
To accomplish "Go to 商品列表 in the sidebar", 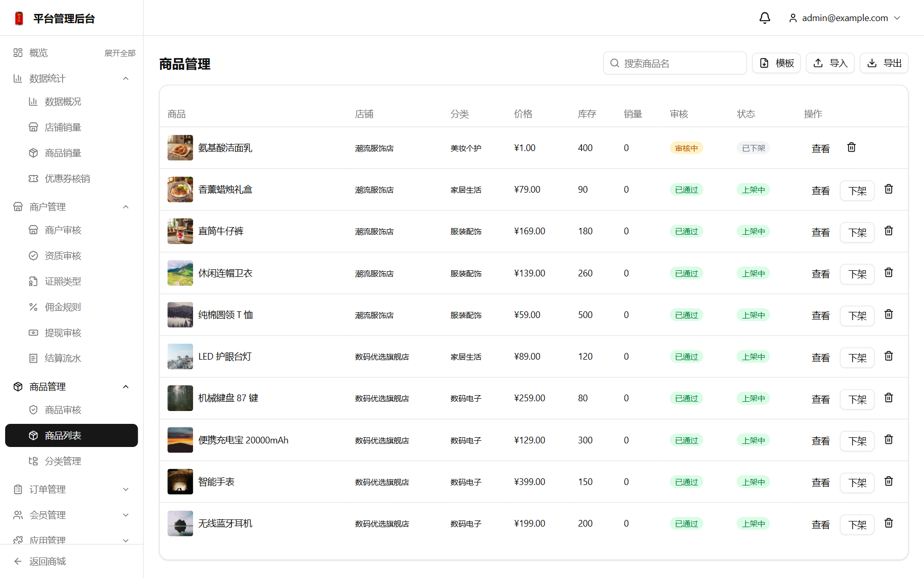I will coord(71,436).
